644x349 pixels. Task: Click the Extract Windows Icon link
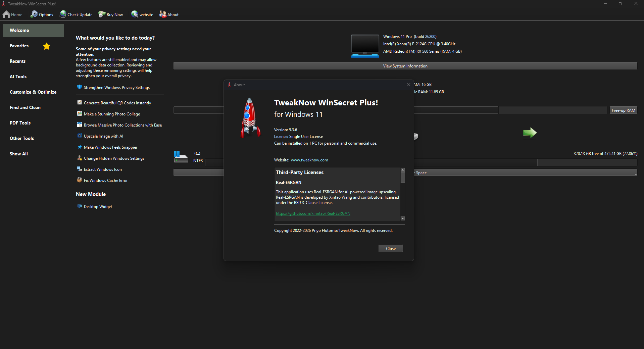click(x=103, y=169)
